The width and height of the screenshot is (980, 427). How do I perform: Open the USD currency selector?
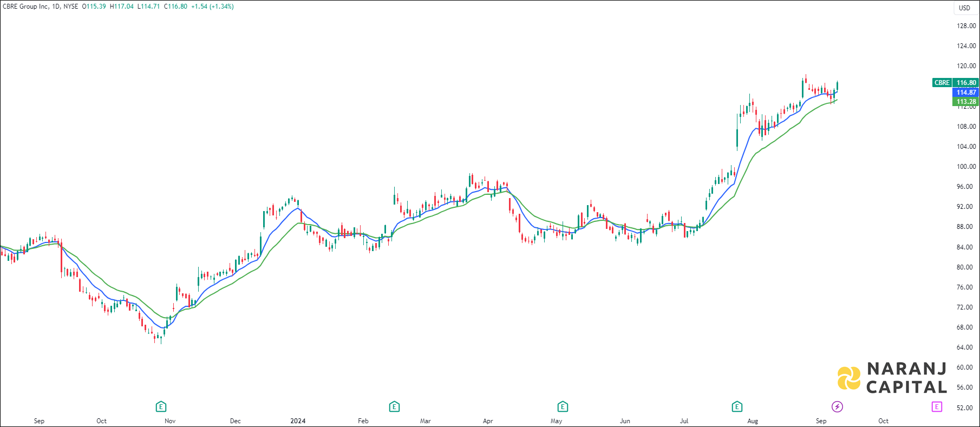click(x=964, y=8)
